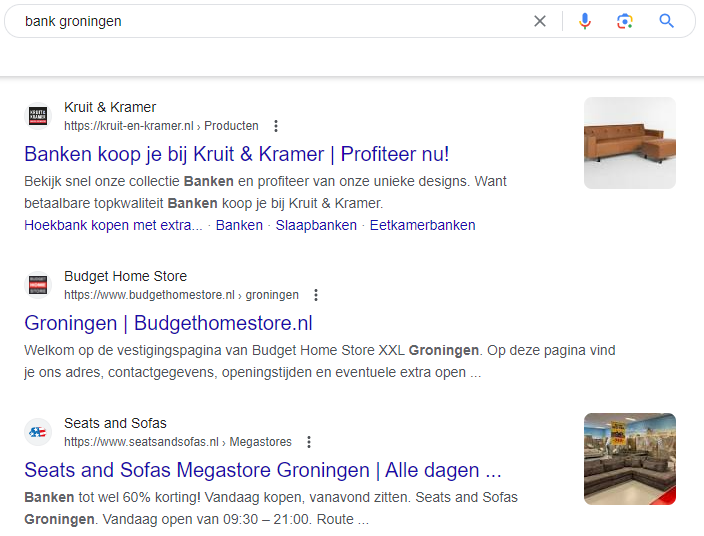Viewport: 704px width, 536px height.
Task: Click the 'Seats and Sofas' site name
Action: (x=115, y=423)
